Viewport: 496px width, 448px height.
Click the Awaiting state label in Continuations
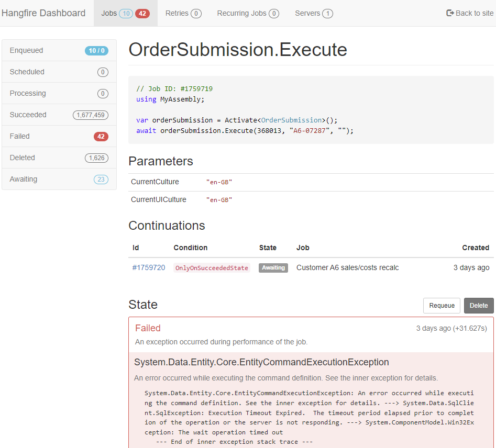click(x=273, y=267)
